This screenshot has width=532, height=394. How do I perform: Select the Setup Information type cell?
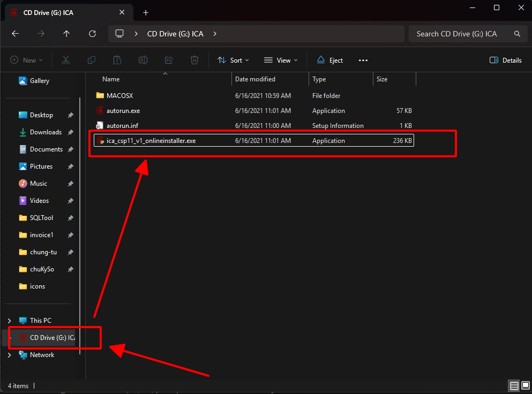pyautogui.click(x=338, y=126)
